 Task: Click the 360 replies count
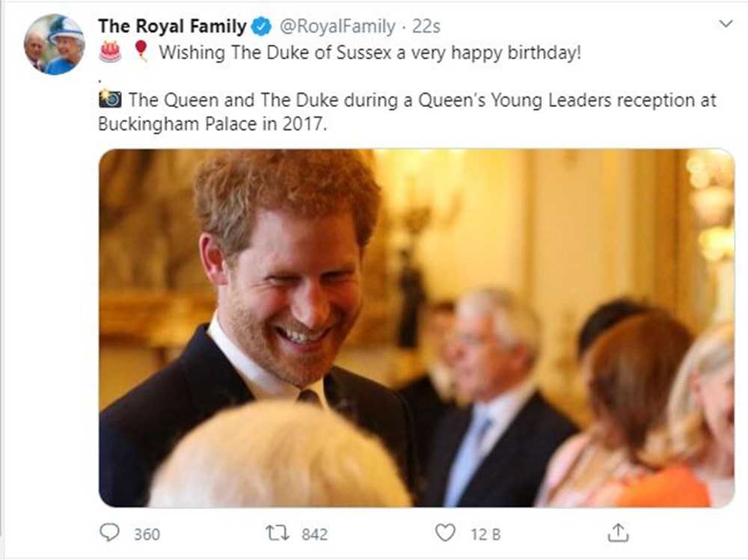(147, 534)
